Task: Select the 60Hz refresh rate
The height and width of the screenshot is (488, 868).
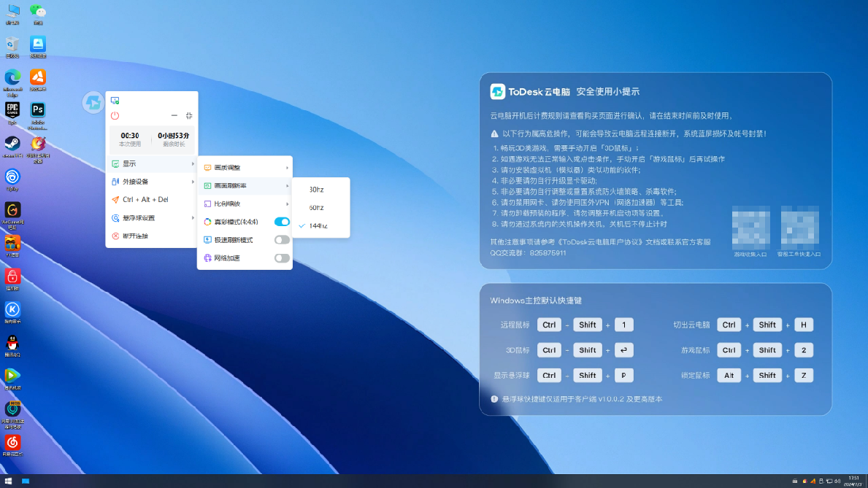Action: pyautogui.click(x=318, y=207)
